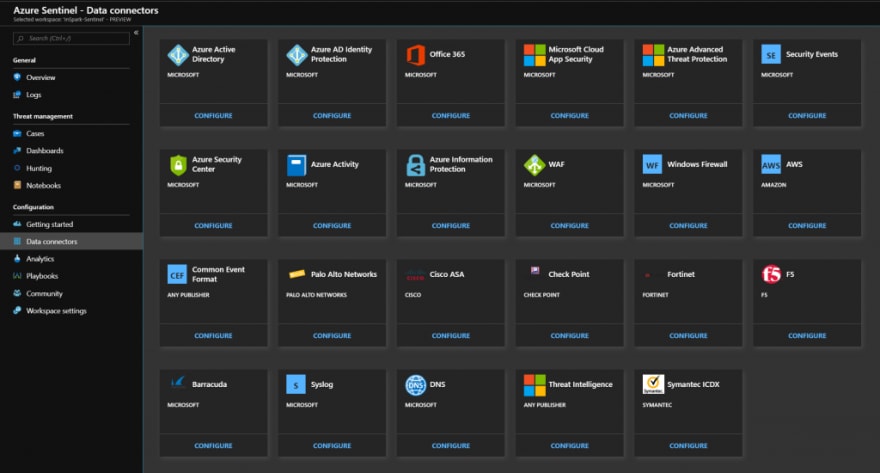Viewport: 880px width, 473px height.
Task: Click the Symantec ICDX checkmark icon
Action: coord(653,384)
